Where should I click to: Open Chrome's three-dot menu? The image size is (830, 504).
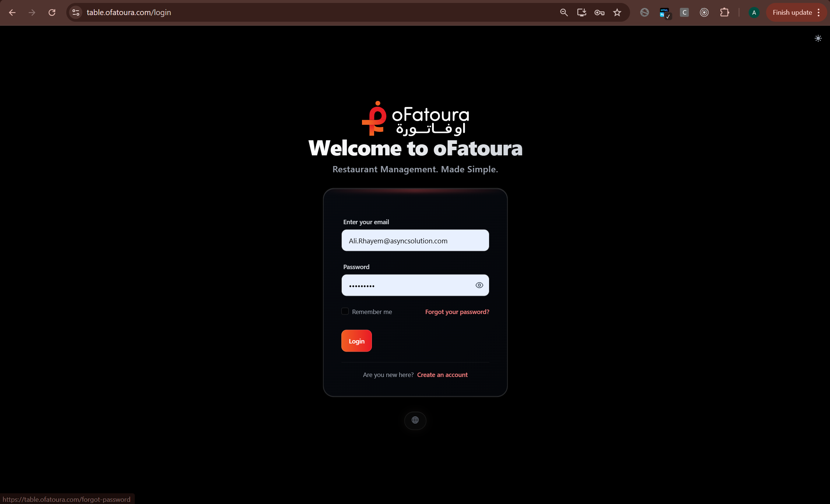817,12
